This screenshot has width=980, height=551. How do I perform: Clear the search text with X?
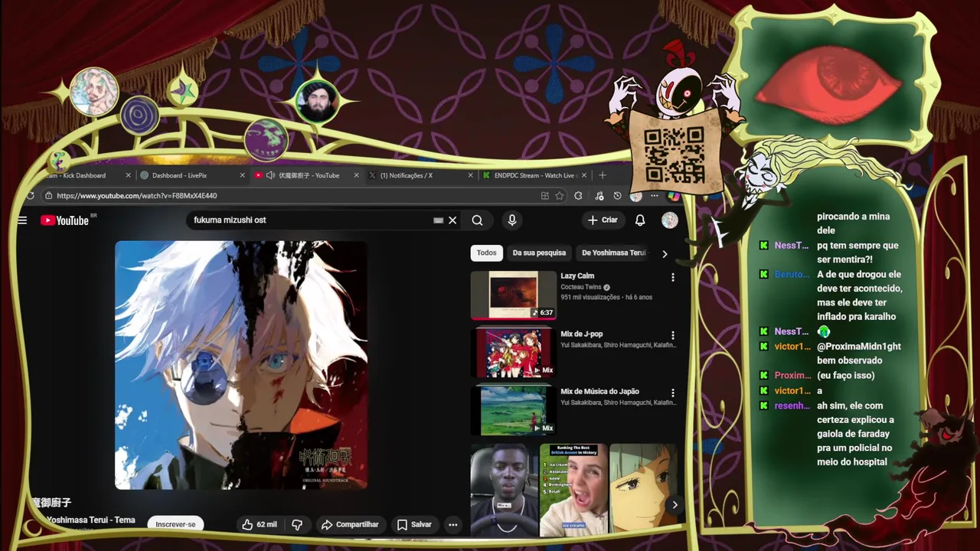pos(452,220)
